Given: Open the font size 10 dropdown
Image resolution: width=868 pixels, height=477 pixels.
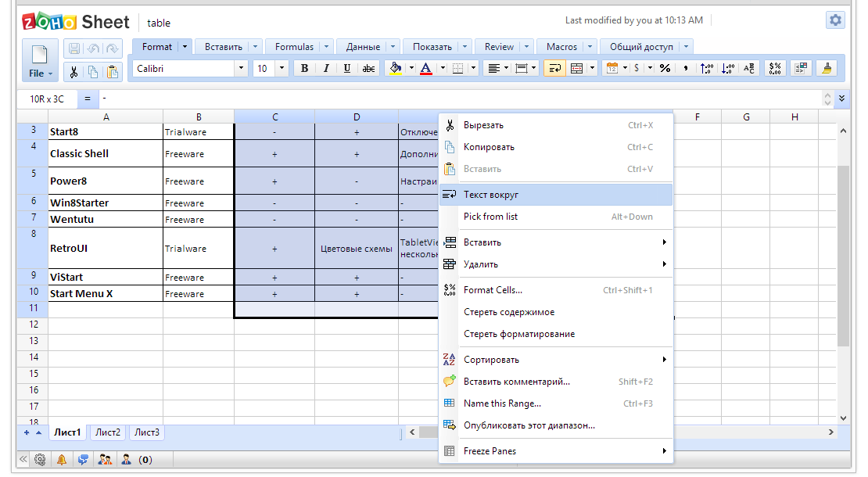Looking at the screenshot, I should pyautogui.click(x=282, y=68).
